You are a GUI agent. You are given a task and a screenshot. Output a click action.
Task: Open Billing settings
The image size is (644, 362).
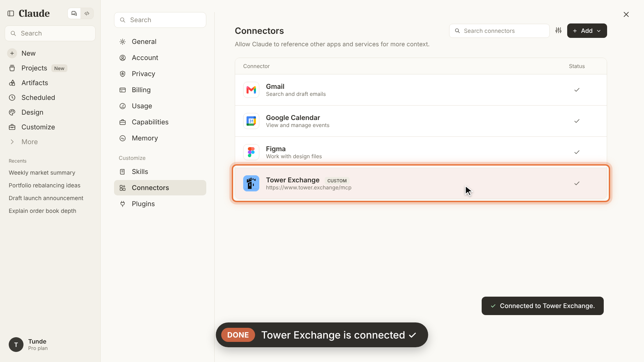tap(160, 90)
